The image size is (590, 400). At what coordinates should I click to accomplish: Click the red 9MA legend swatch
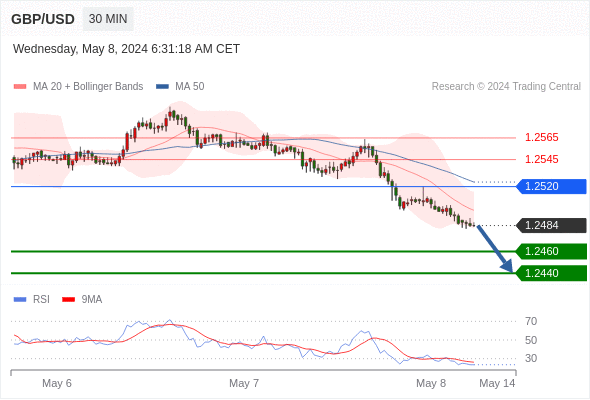tap(68, 300)
